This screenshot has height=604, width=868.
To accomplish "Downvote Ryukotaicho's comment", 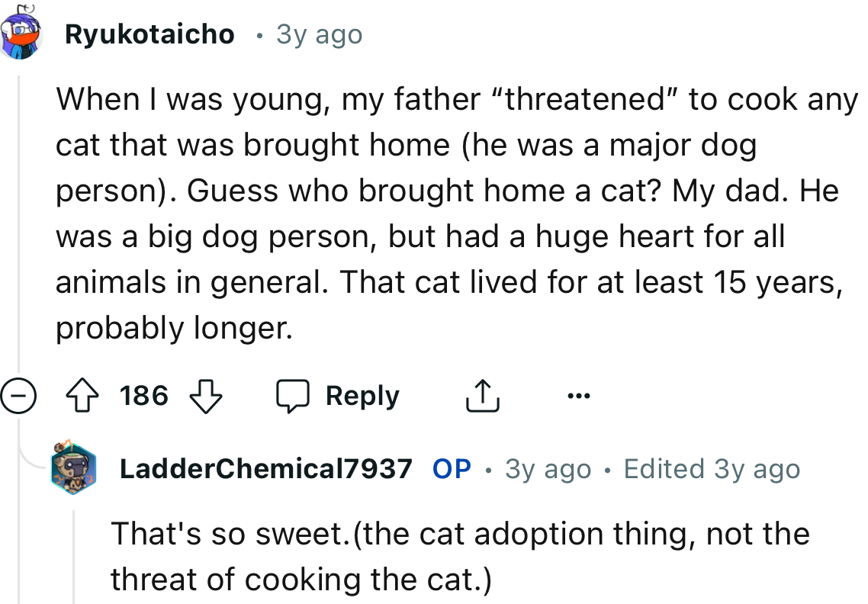I will [x=206, y=395].
